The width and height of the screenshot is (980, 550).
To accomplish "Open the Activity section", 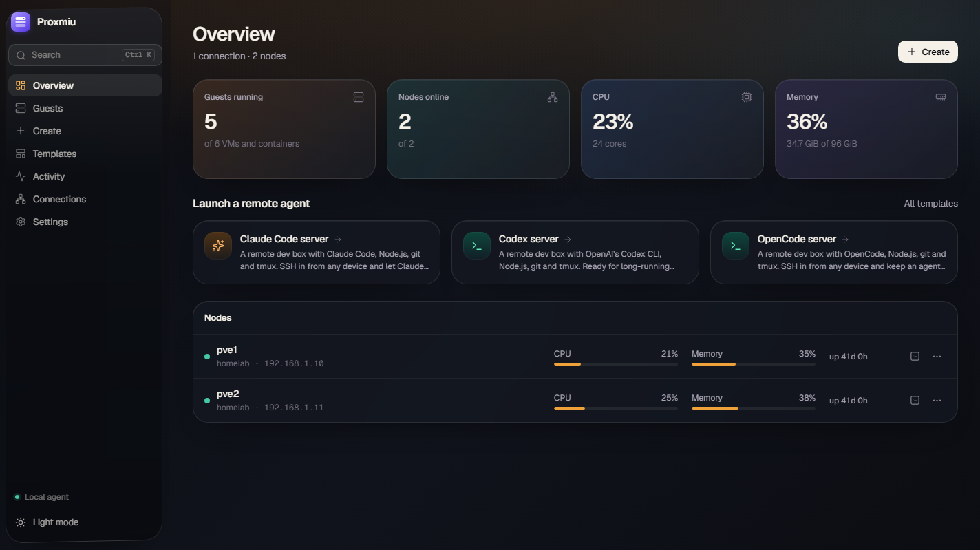I will coord(85,176).
